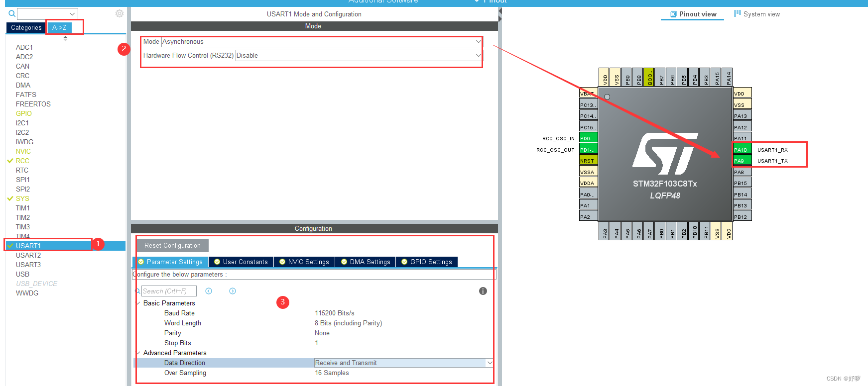The image size is (868, 386).
Task: Select SYS in the peripheral list
Action: [22, 198]
